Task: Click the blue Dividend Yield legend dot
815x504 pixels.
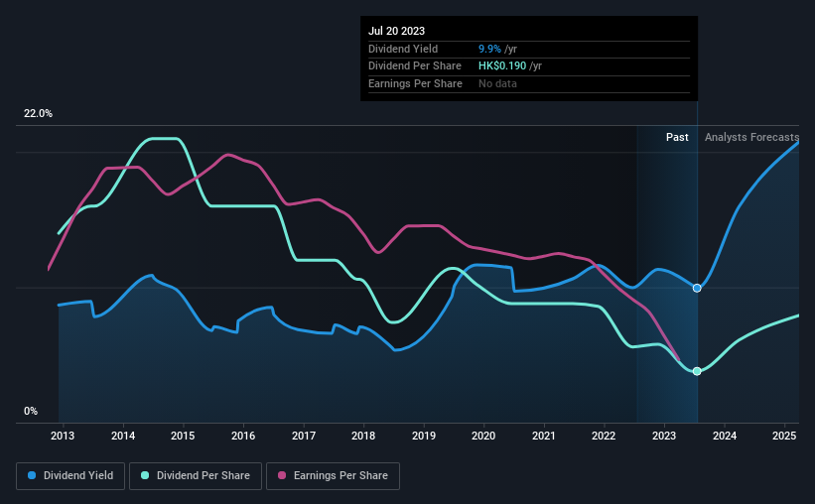Action: [x=32, y=475]
